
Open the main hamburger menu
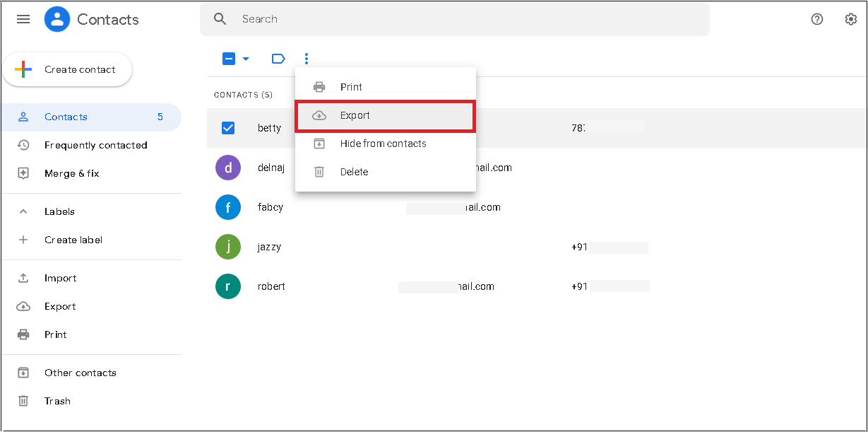(x=23, y=19)
